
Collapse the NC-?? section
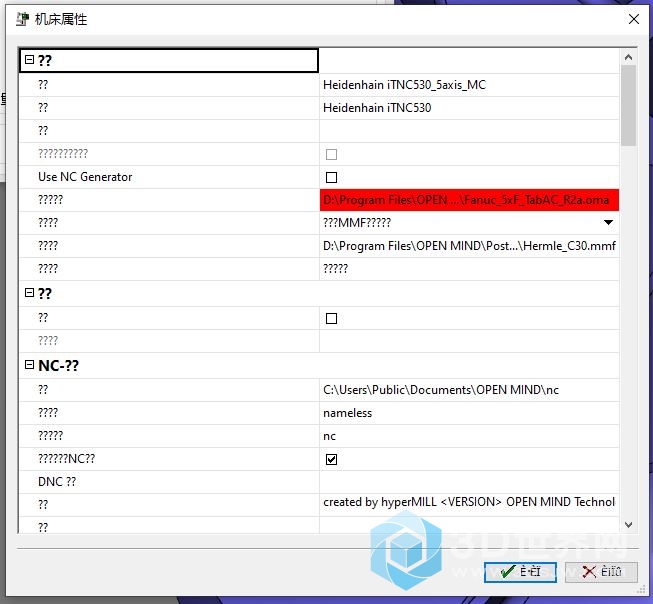click(29, 365)
